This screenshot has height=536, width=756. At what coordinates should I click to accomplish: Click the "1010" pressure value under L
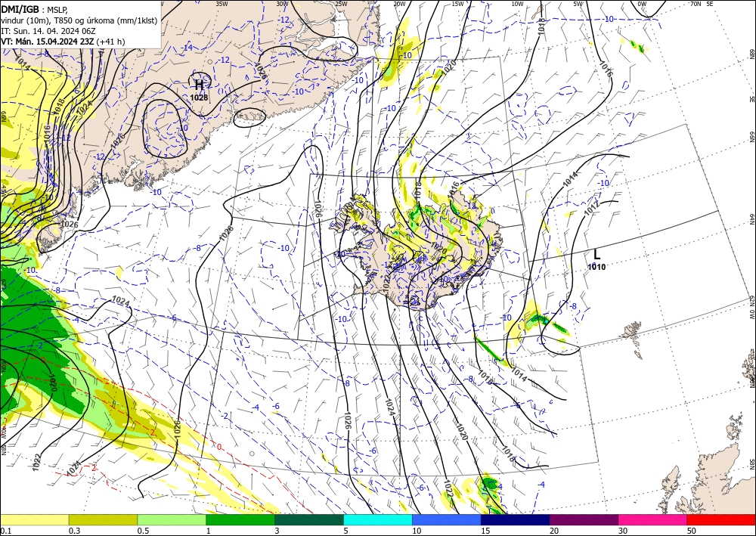point(597,267)
